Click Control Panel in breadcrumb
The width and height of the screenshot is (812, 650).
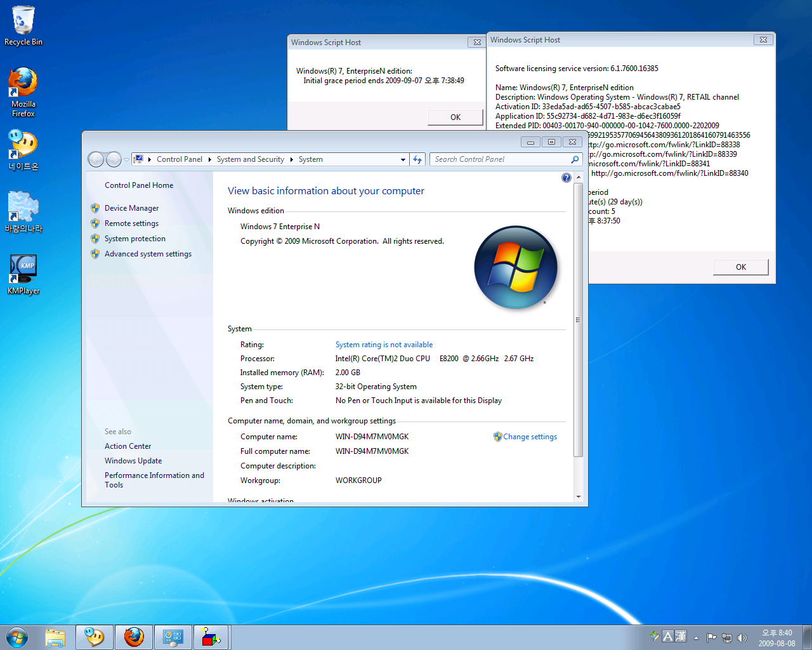pyautogui.click(x=180, y=159)
